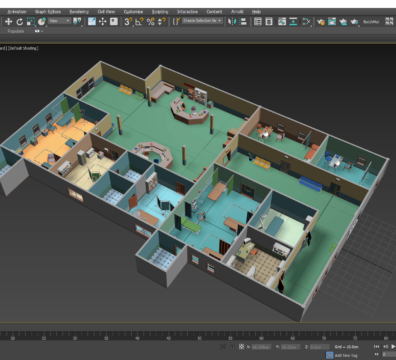Click the Y coordinate input field
396x360 pixels.
pyautogui.click(x=290, y=347)
